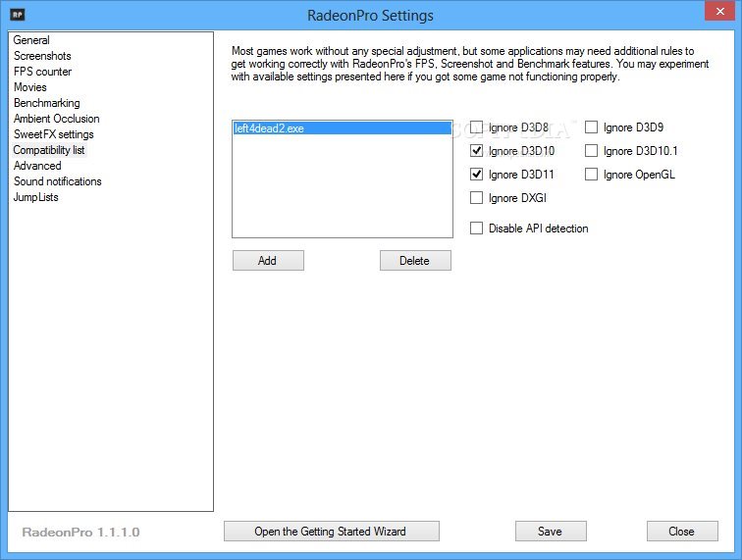
Task: Click Delete to remove the entry
Action: tap(415, 261)
